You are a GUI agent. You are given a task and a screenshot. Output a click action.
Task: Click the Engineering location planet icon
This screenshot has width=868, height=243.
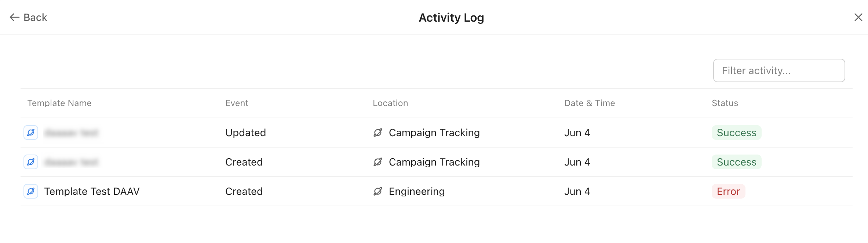pyautogui.click(x=378, y=191)
